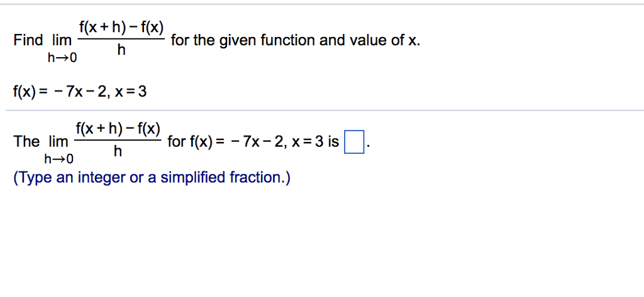Click the word "Find" in the question

coord(28,41)
